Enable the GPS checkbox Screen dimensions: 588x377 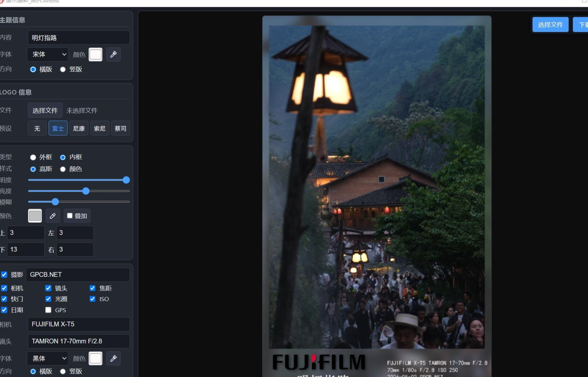(48, 310)
